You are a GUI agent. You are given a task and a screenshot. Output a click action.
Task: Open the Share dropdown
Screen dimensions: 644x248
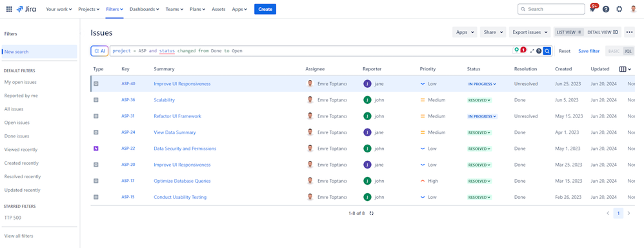tap(493, 32)
